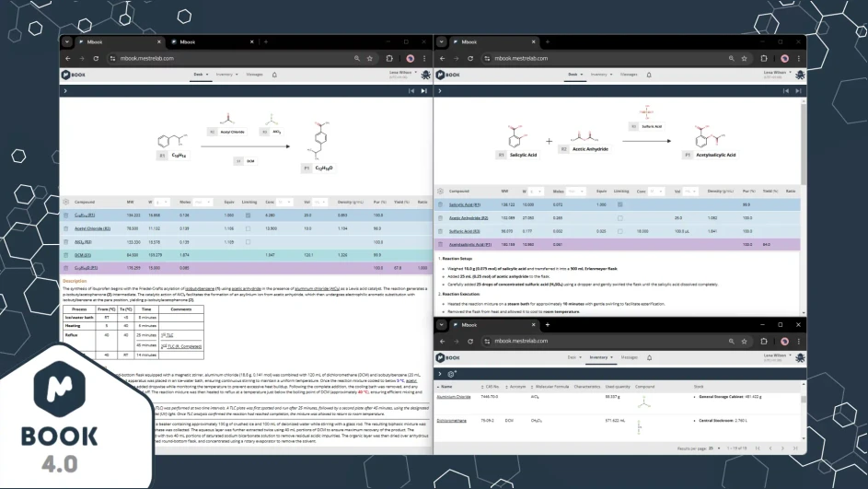Jump to last entry icon in ibuprofen window
868x489 pixels.
(424, 91)
